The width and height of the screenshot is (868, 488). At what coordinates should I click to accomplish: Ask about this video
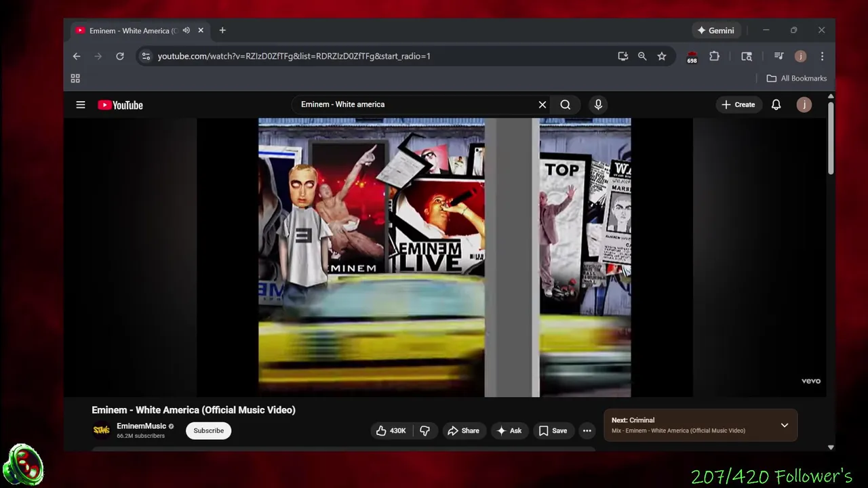[x=509, y=430]
